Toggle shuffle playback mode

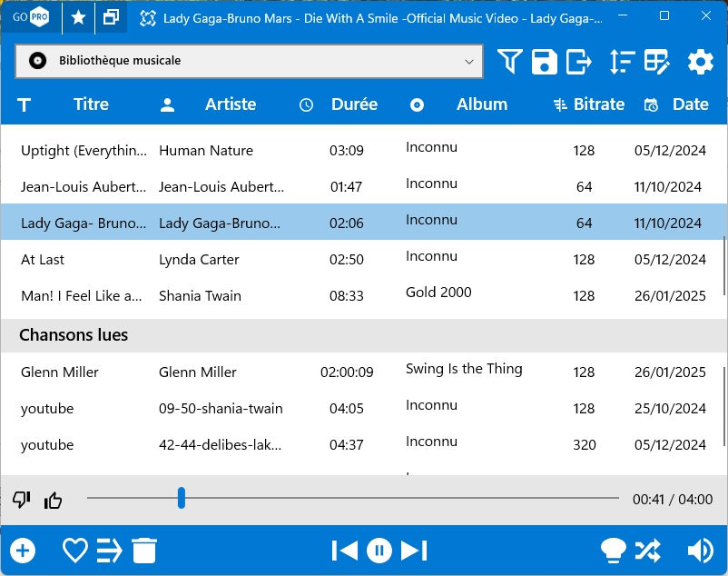(x=648, y=551)
